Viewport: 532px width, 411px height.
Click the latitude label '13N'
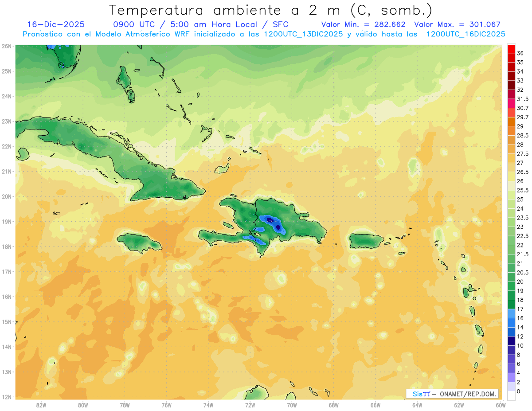click(x=7, y=372)
